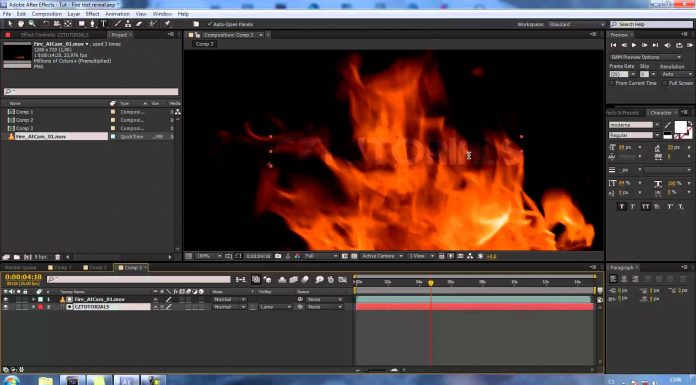This screenshot has height=385, width=696.
Task: Jump to the first frame
Action: pos(613,45)
